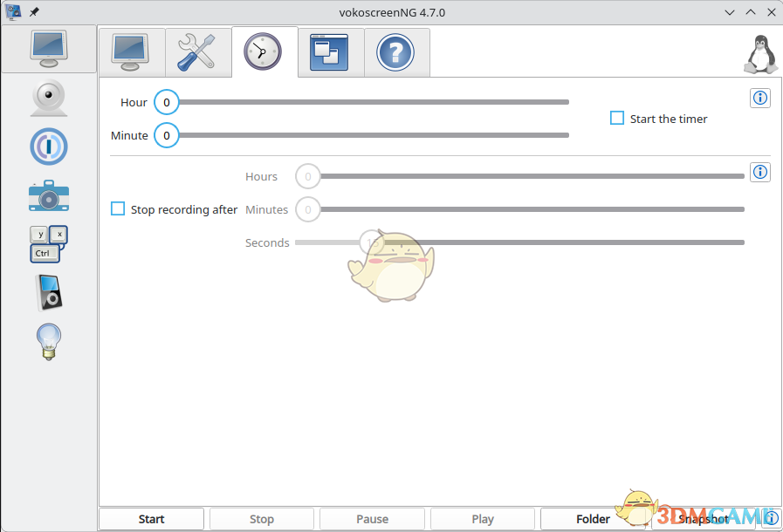
Task: Toggle the pin icon in the title bar
Action: coord(34,12)
